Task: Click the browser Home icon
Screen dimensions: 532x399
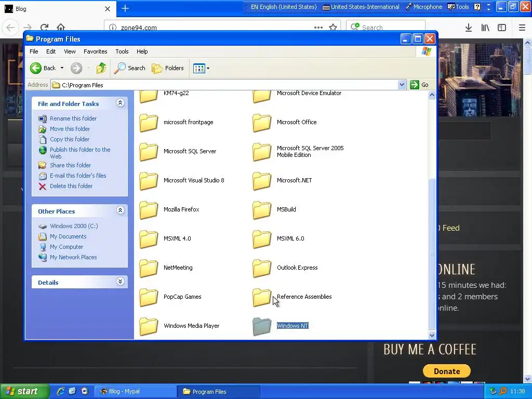Action: [x=61, y=27]
